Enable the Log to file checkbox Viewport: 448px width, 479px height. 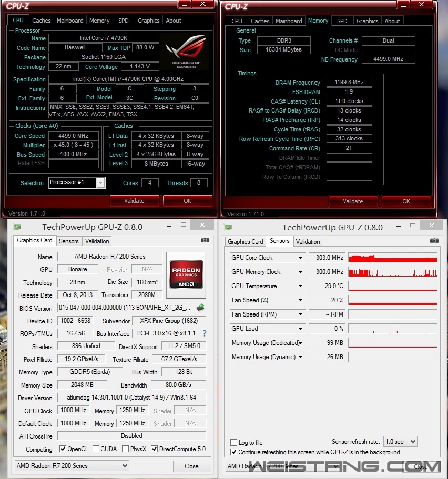[x=234, y=442]
